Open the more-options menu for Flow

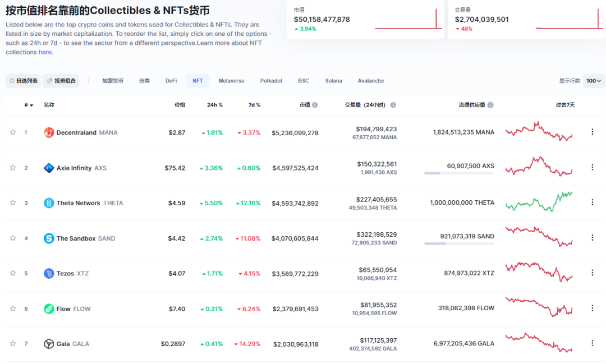tap(592, 308)
